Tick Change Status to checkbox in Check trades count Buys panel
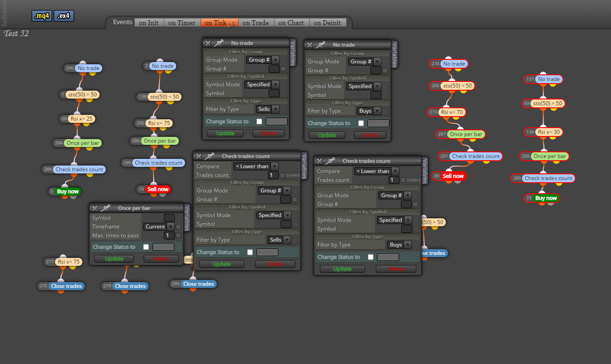The width and height of the screenshot is (611, 364). (370, 257)
